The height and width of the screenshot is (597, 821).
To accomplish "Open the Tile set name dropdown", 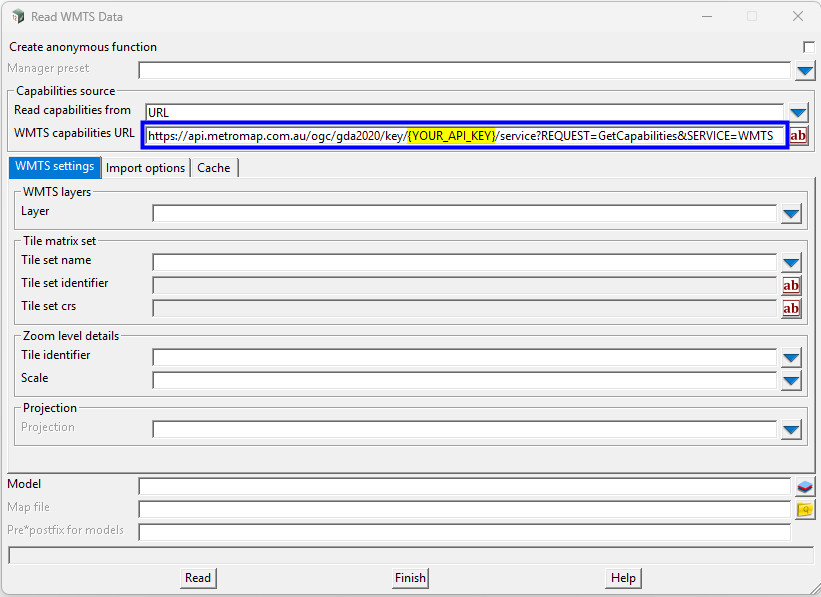I will pos(791,261).
